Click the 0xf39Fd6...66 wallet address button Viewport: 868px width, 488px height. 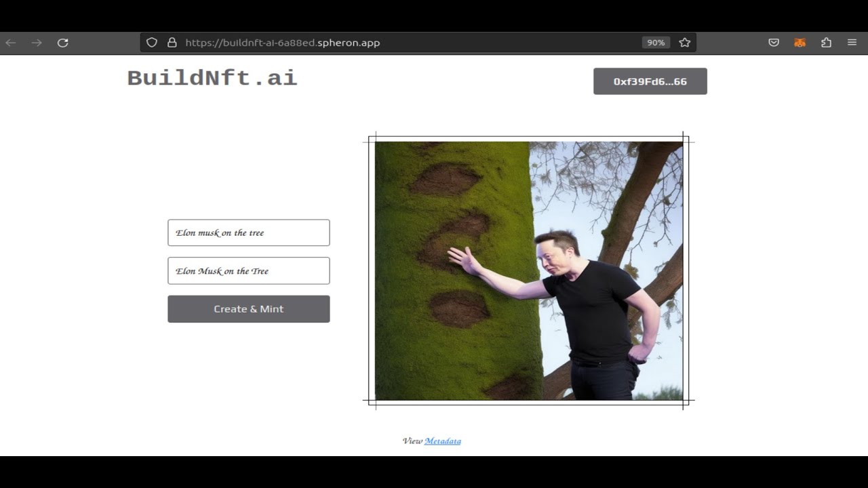coord(650,81)
